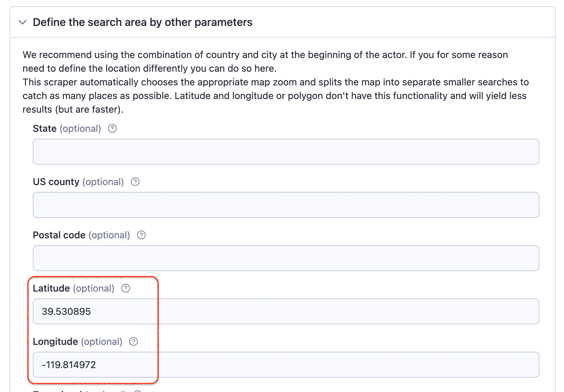This screenshot has height=392, width=564.
Task: Open the Latitude help icon
Action: 126,288
